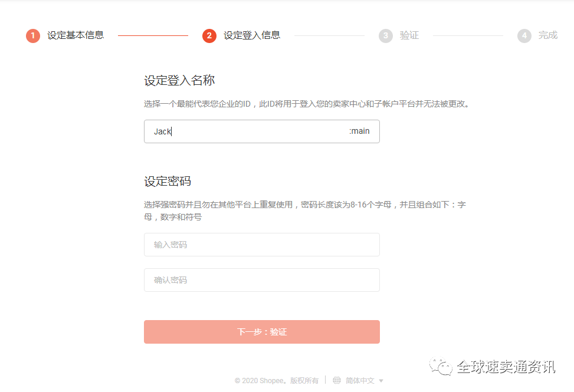Click the step 2 circle icon
This screenshot has width=574, height=392.
coord(209,36)
